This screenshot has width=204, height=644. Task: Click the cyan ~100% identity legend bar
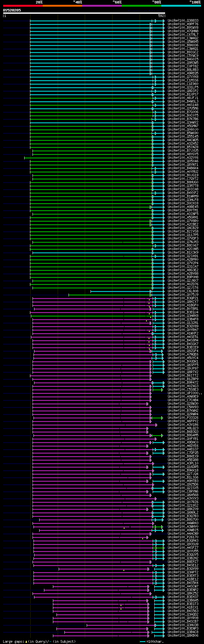pyautogui.click(x=181, y=6)
